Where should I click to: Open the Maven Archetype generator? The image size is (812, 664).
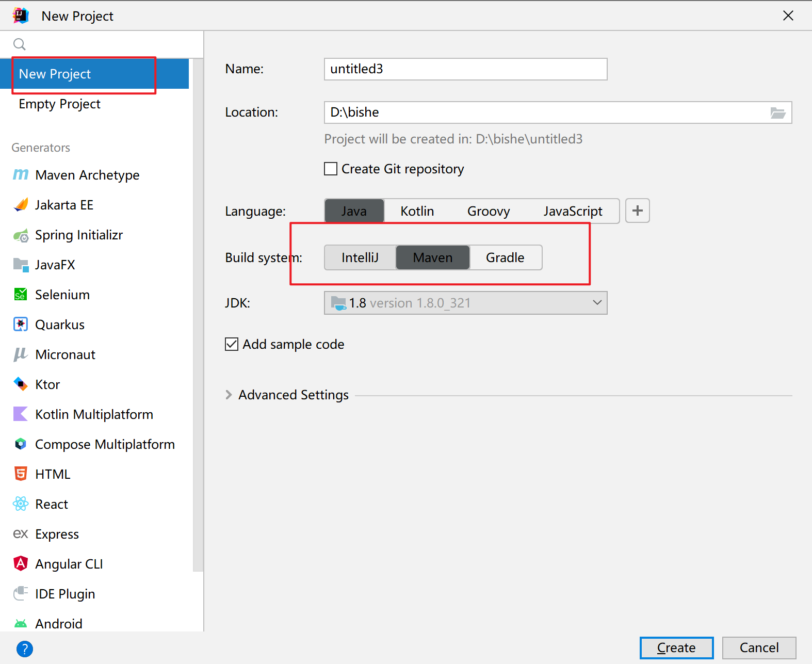pyautogui.click(x=94, y=175)
